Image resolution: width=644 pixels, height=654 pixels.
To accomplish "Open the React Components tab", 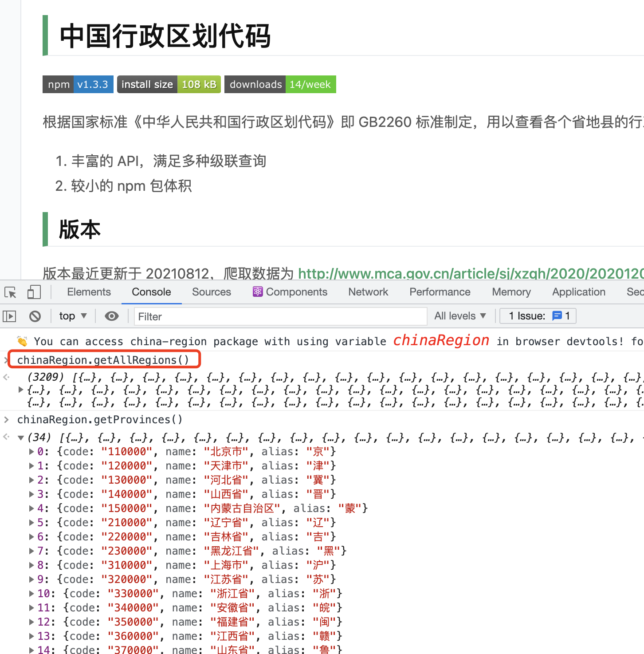I will (x=290, y=292).
